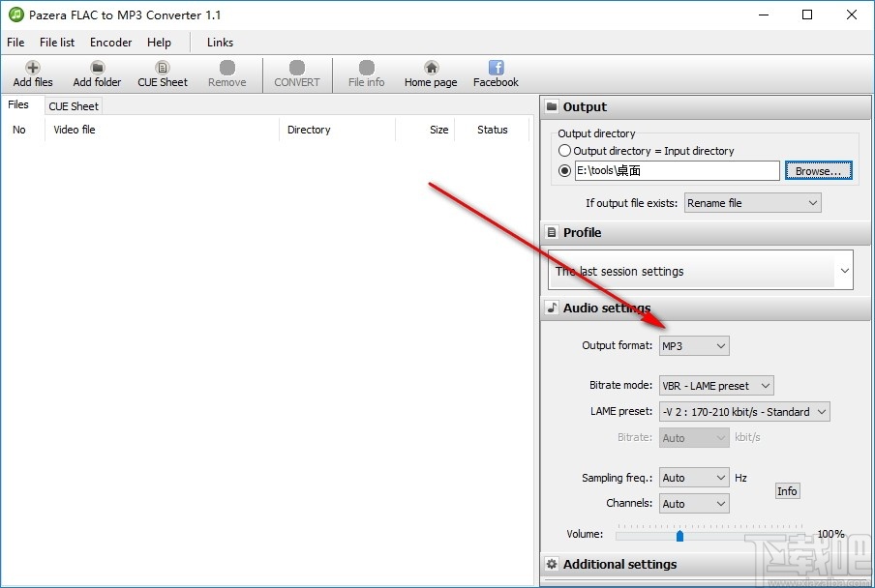
Task: Click the Add folder toolbar icon
Action: point(96,73)
